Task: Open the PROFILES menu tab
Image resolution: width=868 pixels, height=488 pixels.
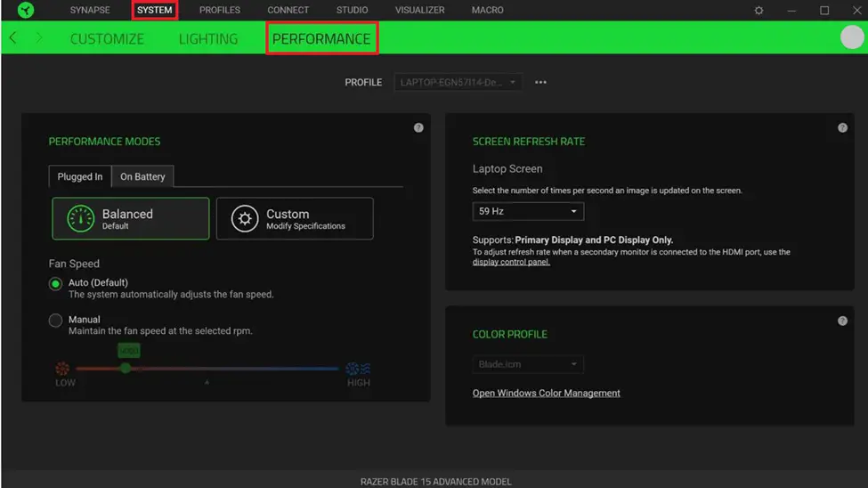Action: coord(220,10)
